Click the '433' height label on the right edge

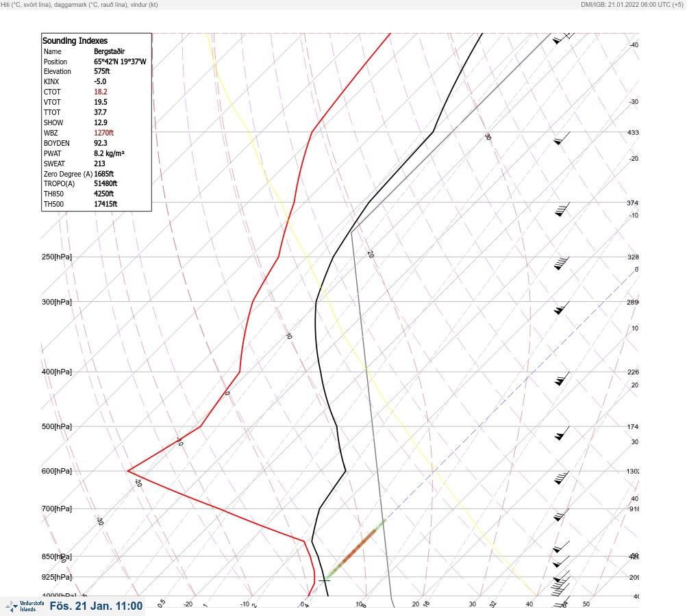(633, 132)
